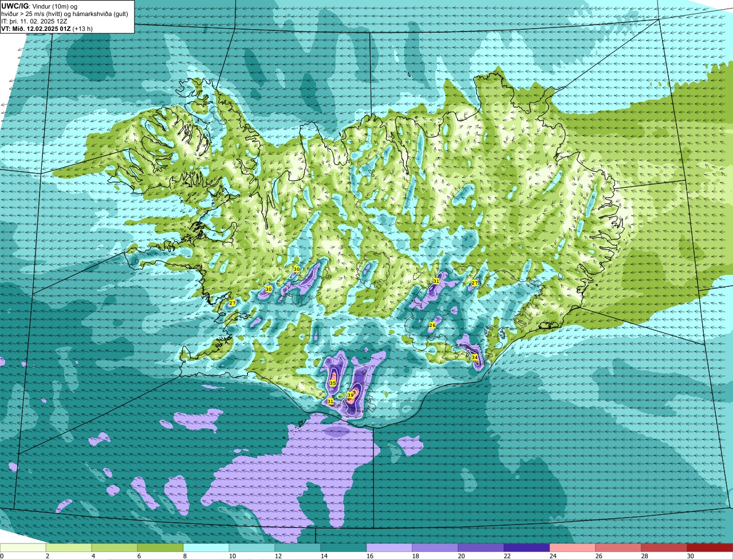The height and width of the screenshot is (560, 733).
Task: Click the legend scale label "4"
Action: point(93,556)
